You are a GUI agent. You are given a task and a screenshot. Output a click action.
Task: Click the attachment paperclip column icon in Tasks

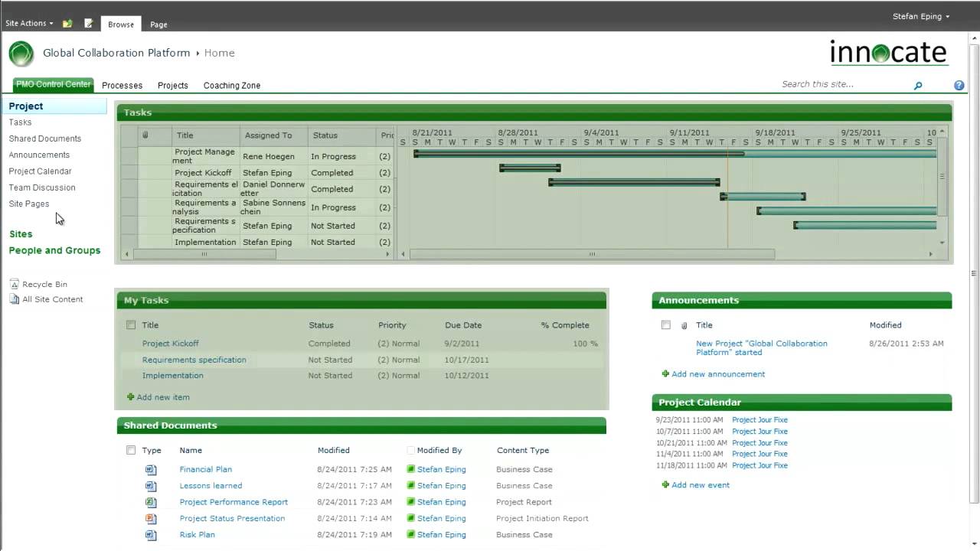(x=145, y=135)
